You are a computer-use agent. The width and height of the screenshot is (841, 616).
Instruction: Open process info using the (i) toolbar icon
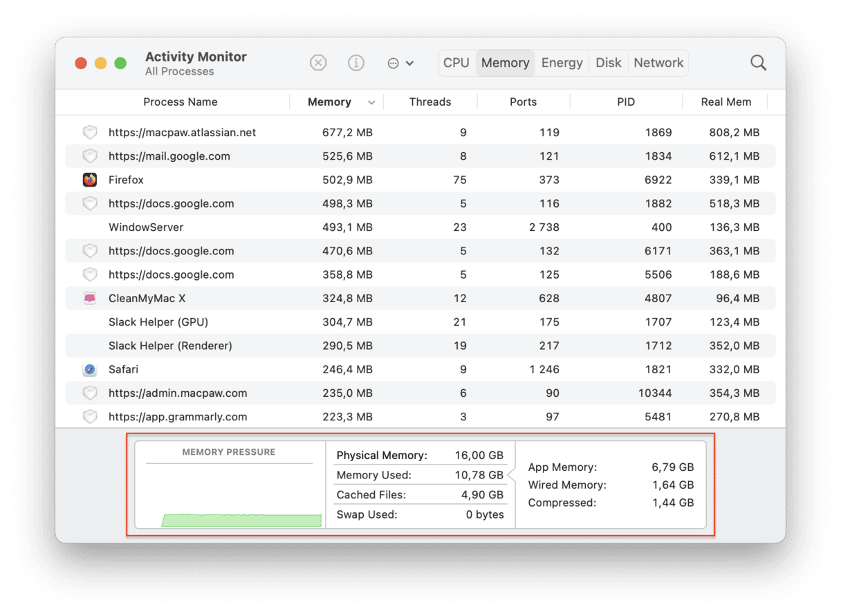coord(356,62)
